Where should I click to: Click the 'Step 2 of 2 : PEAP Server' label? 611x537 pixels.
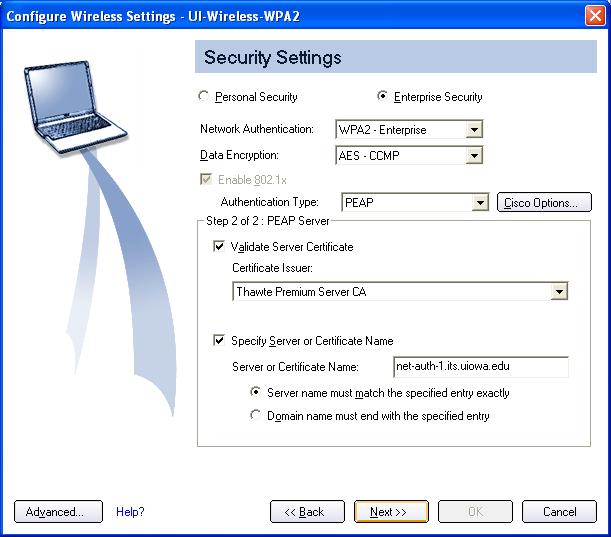click(267, 221)
